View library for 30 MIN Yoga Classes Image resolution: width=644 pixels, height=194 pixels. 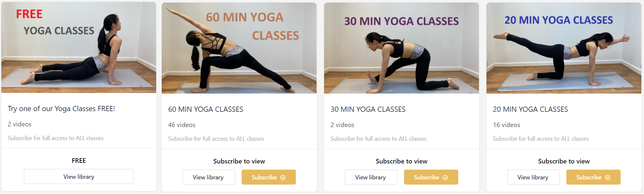click(371, 177)
